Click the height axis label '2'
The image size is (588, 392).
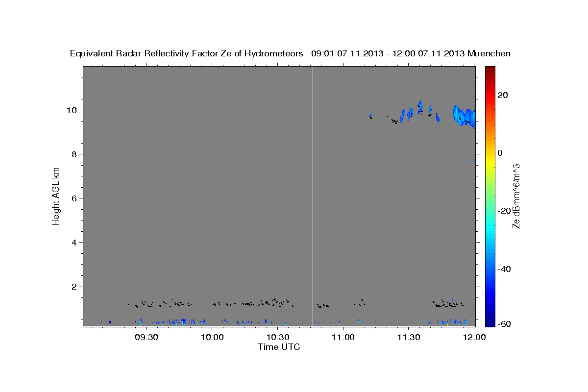[74, 287]
